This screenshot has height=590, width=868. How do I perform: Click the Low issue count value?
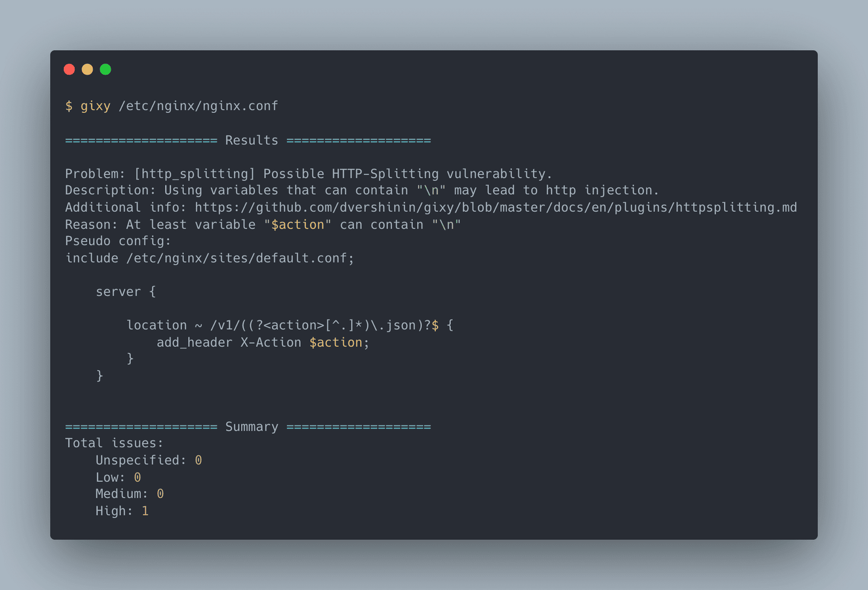137,477
